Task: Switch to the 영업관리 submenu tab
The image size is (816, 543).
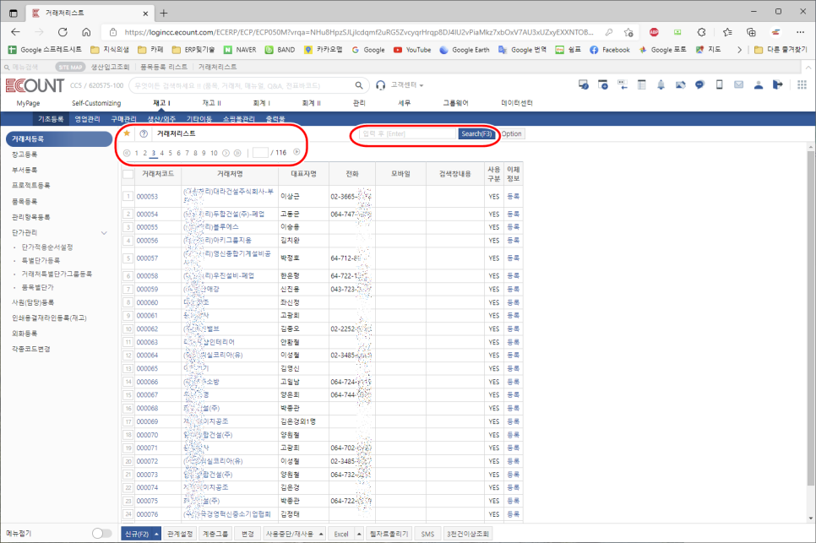Action: 87,119
